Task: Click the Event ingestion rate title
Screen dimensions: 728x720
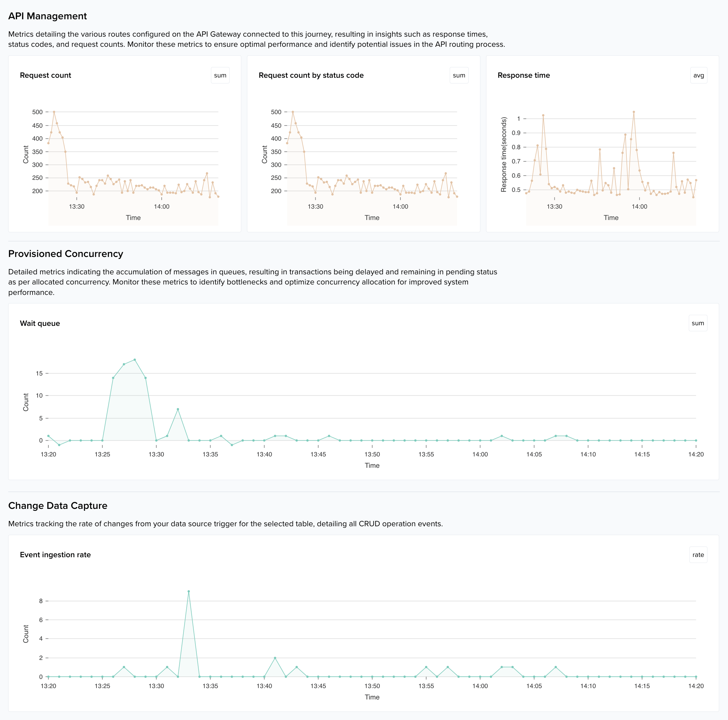Action: 55,555
